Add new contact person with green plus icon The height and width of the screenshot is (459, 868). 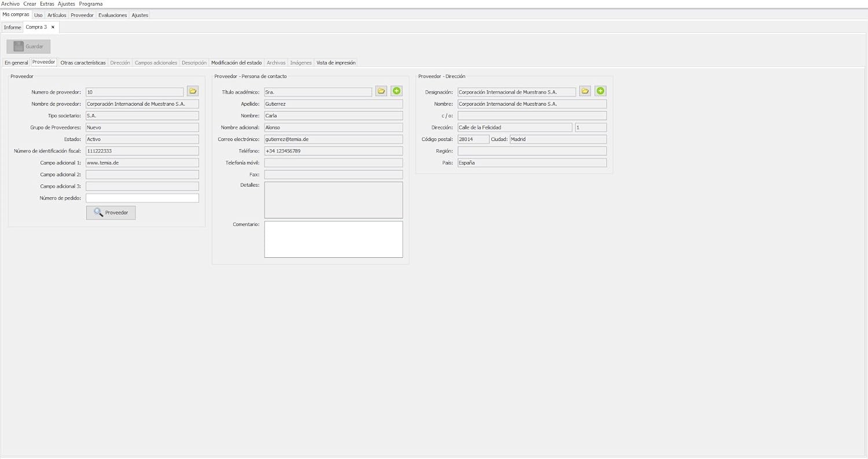396,91
